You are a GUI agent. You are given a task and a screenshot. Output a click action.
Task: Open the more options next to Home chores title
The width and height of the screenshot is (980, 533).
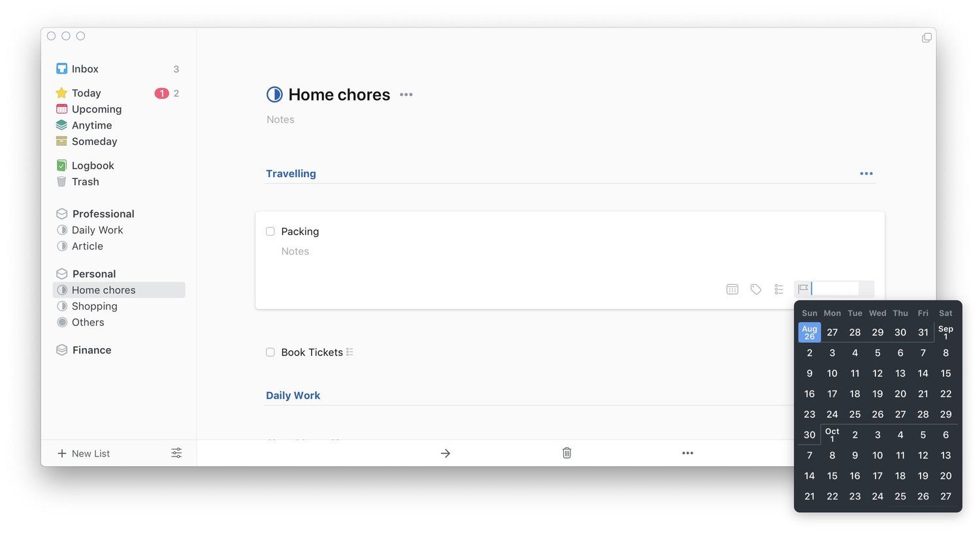pyautogui.click(x=406, y=95)
